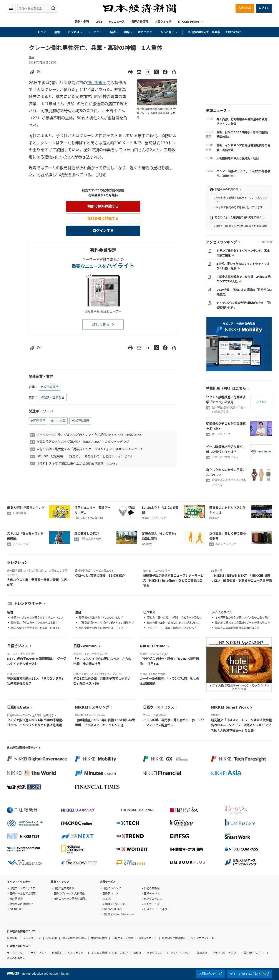The height and width of the screenshot is (980, 279).
Task: Open the 朝刊・夕刊 menu item
Action: pos(82,22)
